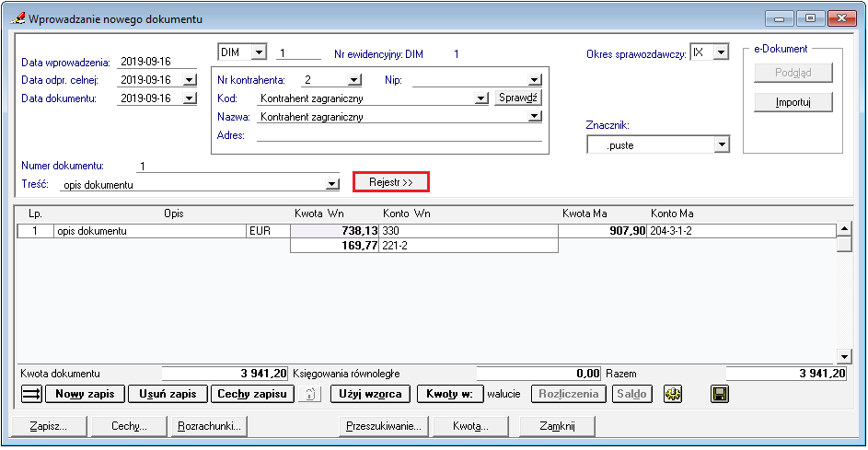The width and height of the screenshot is (868, 450).
Task: Click the Lp. cell with number 1
Action: tap(35, 231)
